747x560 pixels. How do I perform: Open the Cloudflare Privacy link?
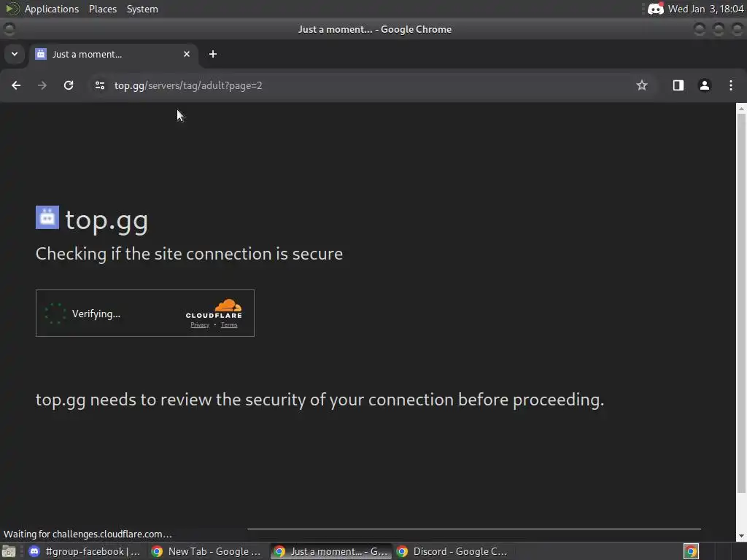coord(200,325)
